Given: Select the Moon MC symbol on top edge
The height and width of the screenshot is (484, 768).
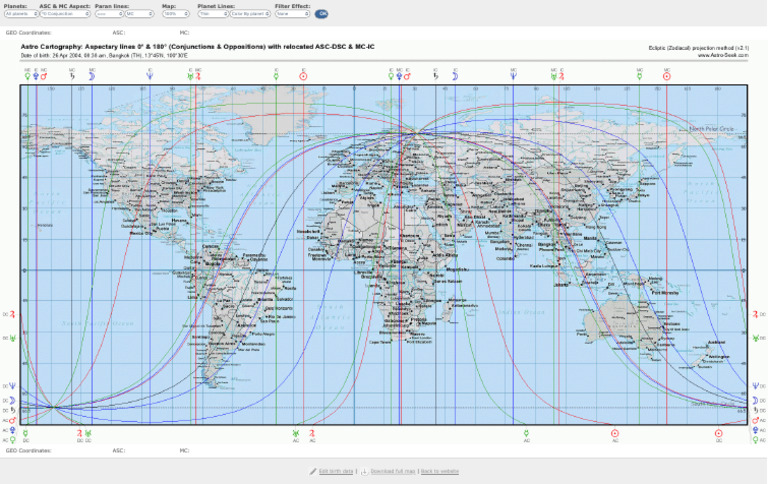Looking at the screenshot, I should point(91,76).
